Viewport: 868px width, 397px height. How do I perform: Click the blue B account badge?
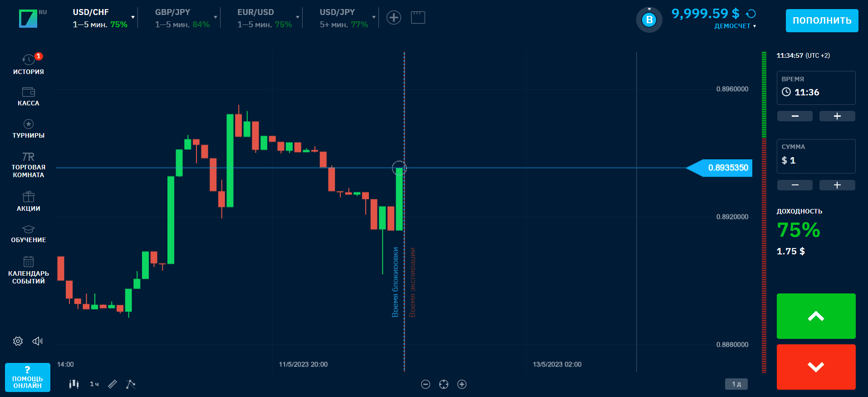pos(649,20)
